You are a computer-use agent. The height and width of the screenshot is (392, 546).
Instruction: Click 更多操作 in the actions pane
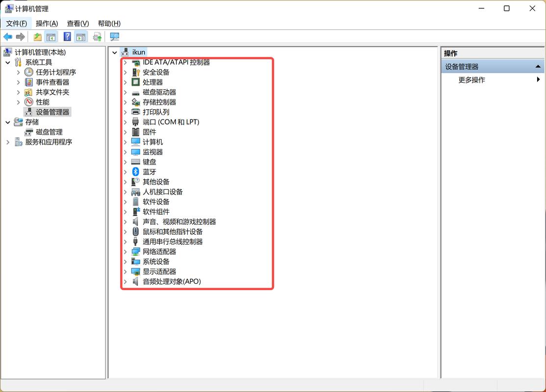click(x=472, y=80)
